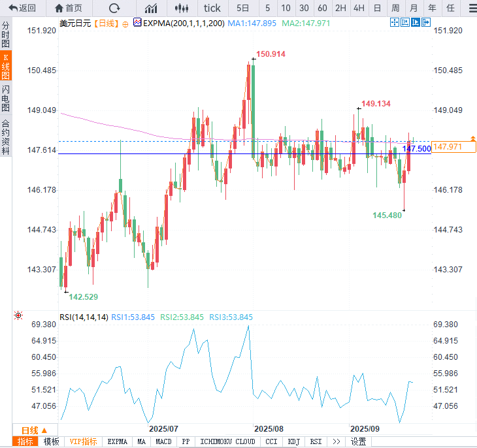
Task: Expand more indicators with >> arrow
Action: [x=336, y=441]
